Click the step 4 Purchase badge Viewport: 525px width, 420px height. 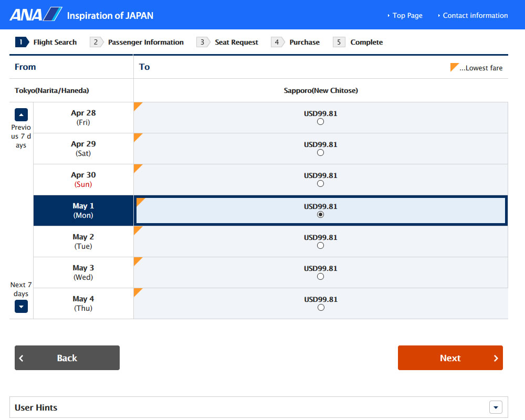(278, 43)
